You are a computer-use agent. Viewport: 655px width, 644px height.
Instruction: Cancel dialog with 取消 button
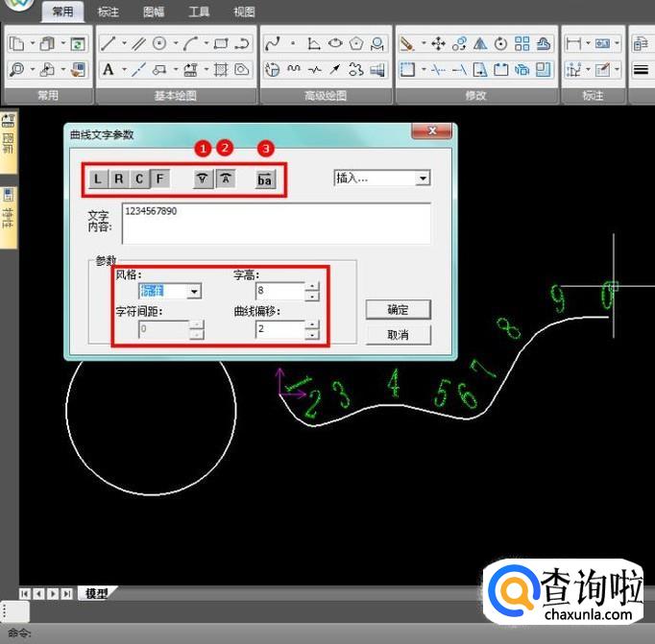click(399, 335)
